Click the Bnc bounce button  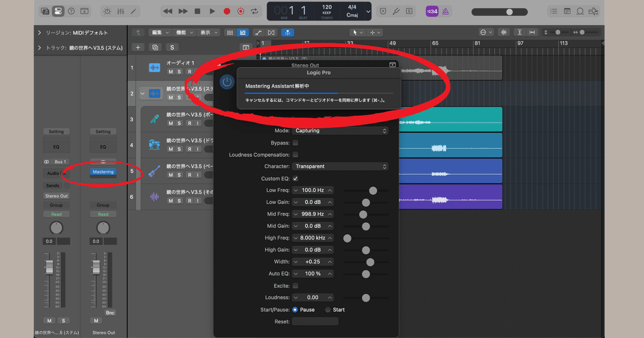(x=110, y=313)
